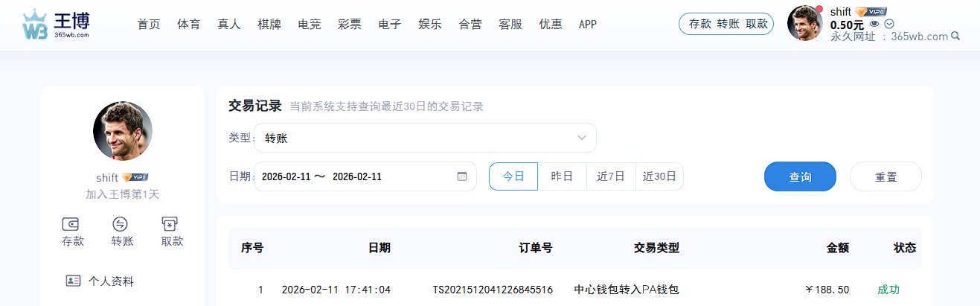This screenshot has height=306, width=980.
Task: Click the 王博 WB site logo
Action: click(x=56, y=24)
